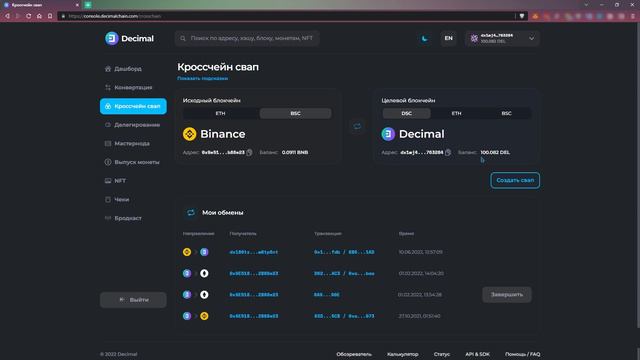Select BSC as the target blockchain
This screenshot has height=360, width=640.
[507, 113]
